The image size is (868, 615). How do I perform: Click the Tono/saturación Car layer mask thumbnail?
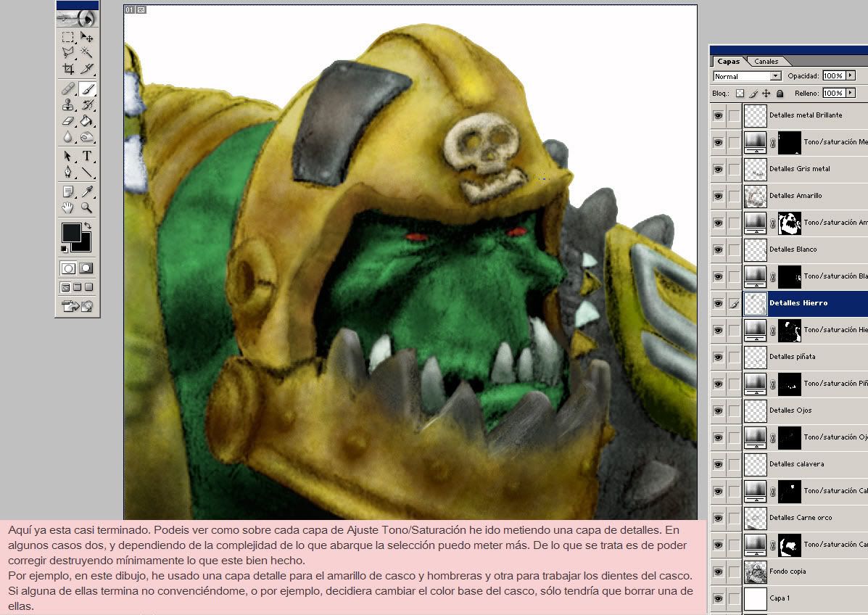click(x=790, y=545)
